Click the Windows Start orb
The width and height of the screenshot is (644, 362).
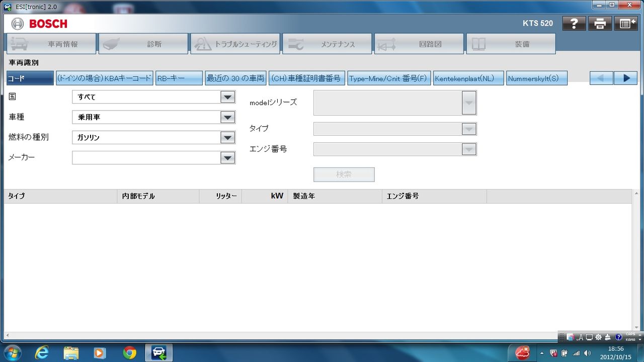coord(12,353)
